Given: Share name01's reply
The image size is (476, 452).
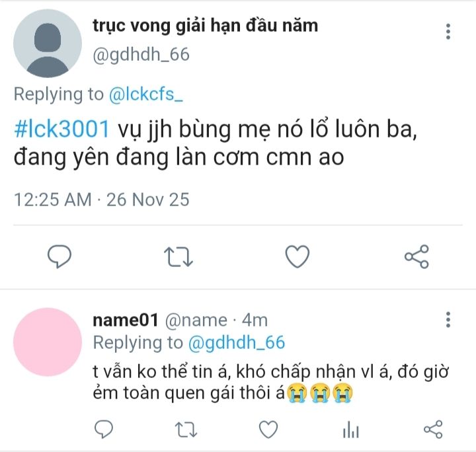Looking at the screenshot, I should pos(432,430).
